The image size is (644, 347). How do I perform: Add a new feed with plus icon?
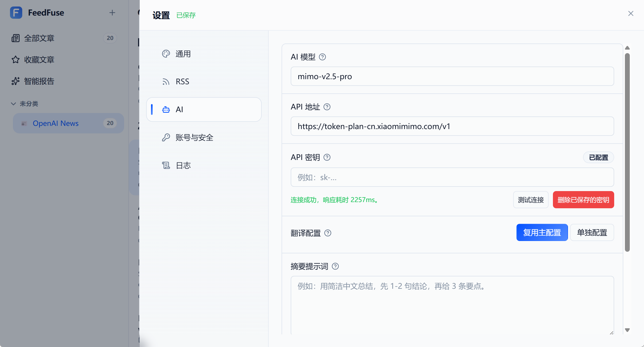point(112,13)
